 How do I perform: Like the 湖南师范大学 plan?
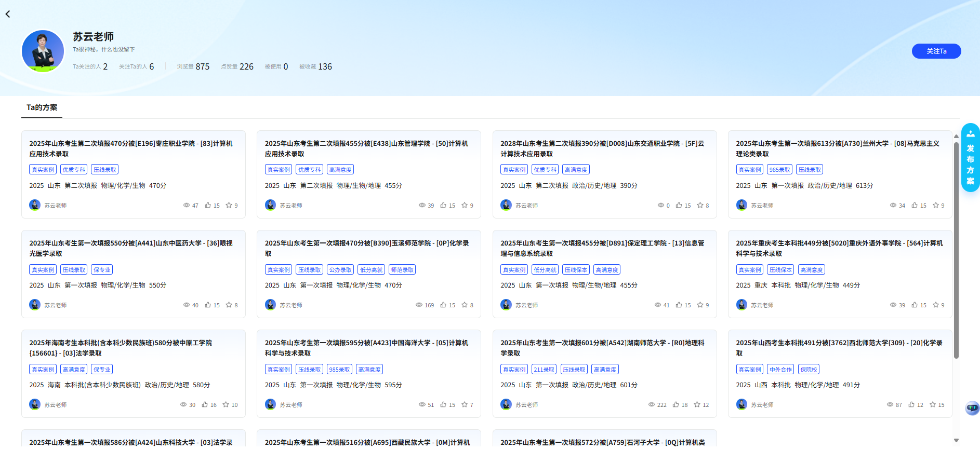pos(676,404)
